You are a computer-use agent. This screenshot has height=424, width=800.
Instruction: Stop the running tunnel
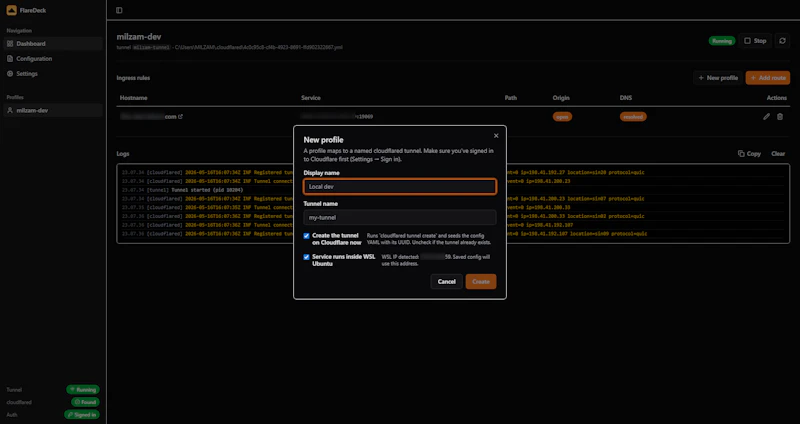coord(755,41)
